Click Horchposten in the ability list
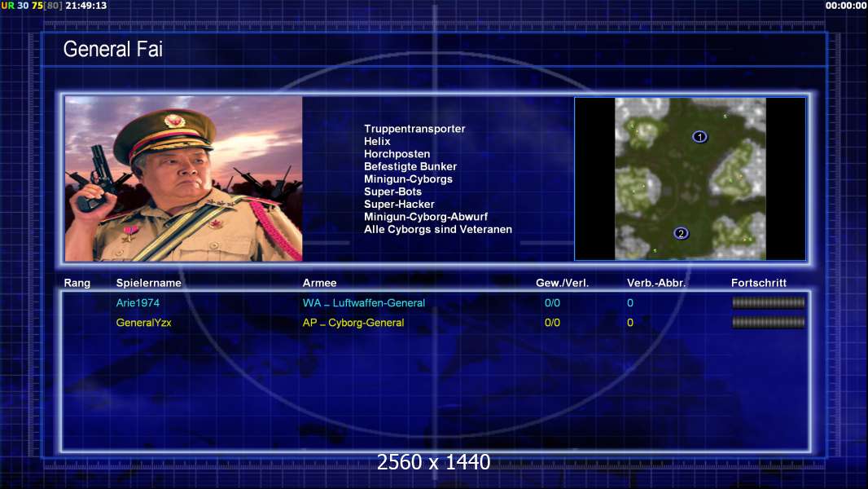Viewport: 868px width, 489px height. [x=397, y=154]
